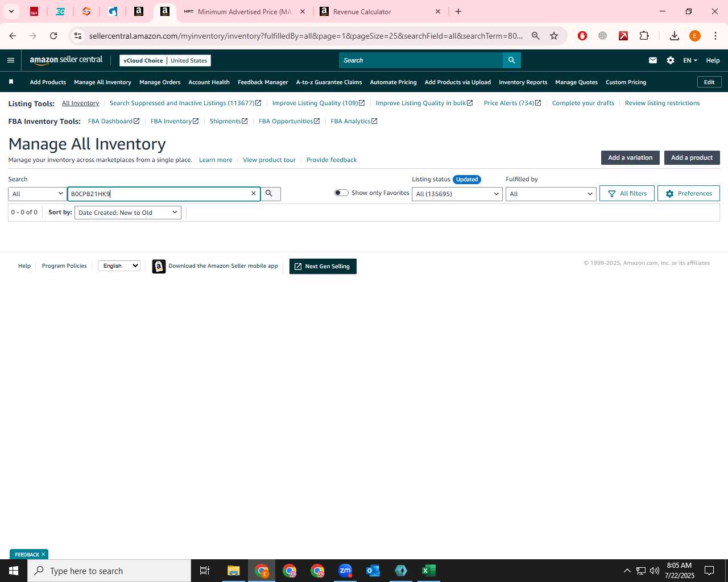Show hidden system tray icons

[627, 571]
